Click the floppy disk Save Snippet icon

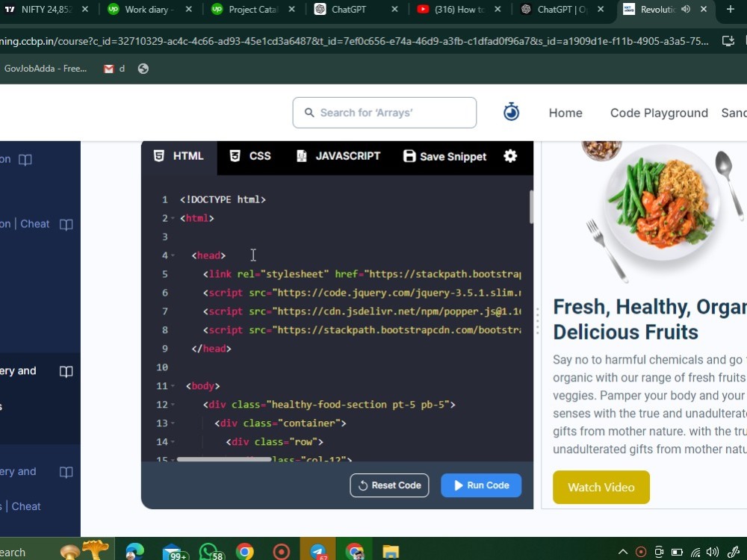pos(409,156)
